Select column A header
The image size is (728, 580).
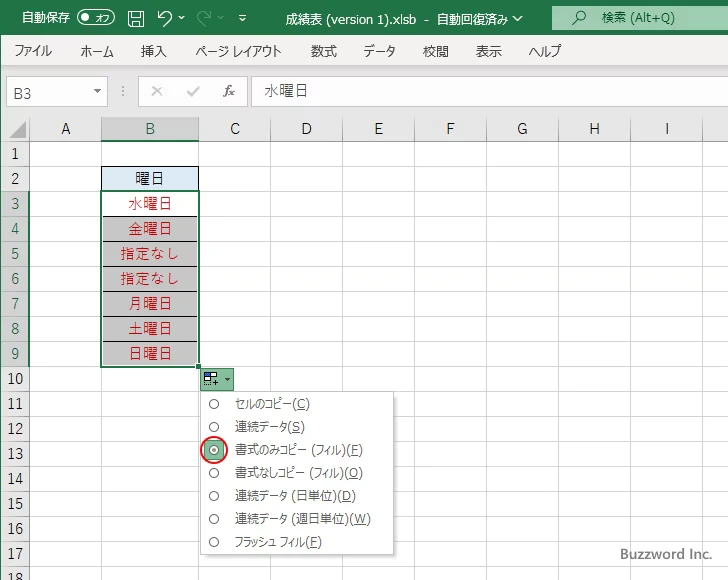pyautogui.click(x=65, y=129)
